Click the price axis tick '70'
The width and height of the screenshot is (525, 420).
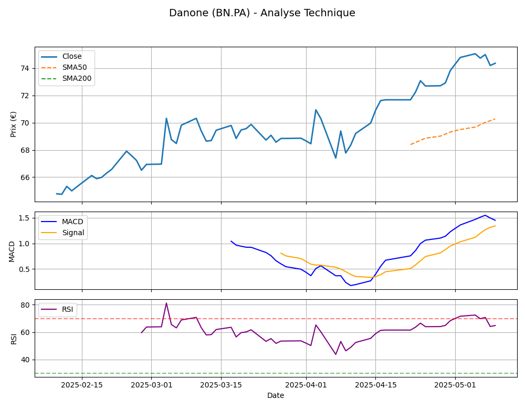point(25,123)
